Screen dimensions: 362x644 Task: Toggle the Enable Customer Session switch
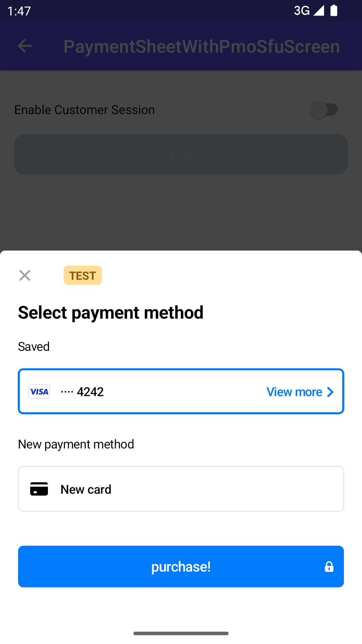click(324, 110)
